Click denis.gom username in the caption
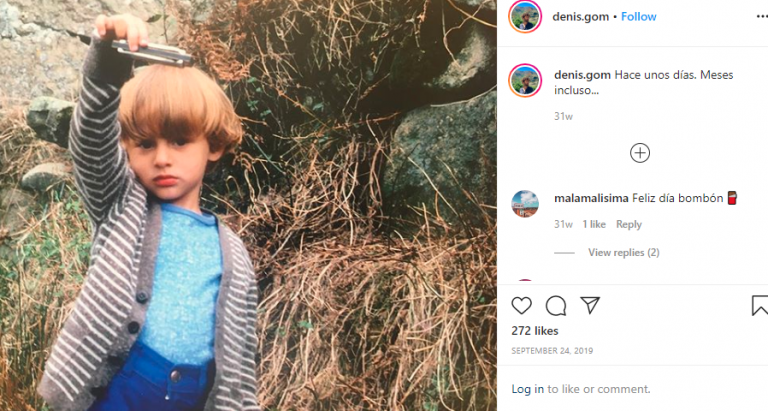This screenshot has height=411, width=768. [x=582, y=76]
